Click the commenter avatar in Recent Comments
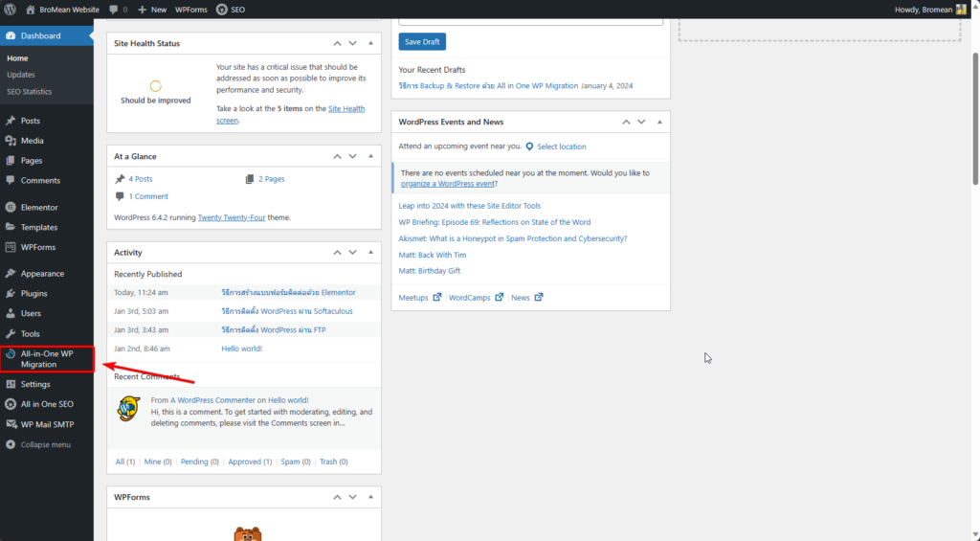The width and height of the screenshot is (980, 541). (128, 406)
